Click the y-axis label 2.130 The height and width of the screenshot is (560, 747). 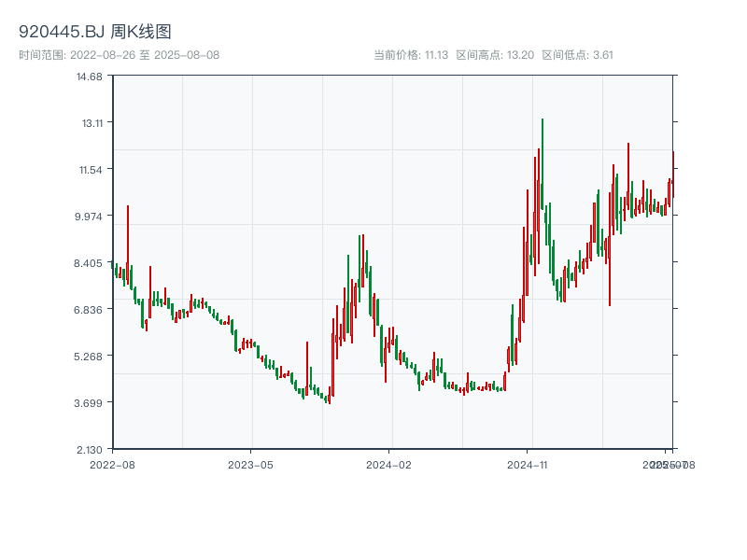click(89, 450)
